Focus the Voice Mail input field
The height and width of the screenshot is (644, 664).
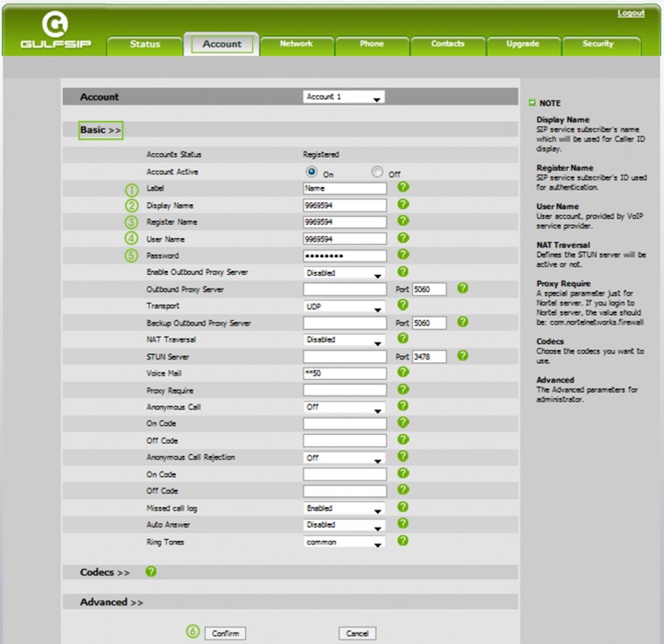click(x=345, y=374)
